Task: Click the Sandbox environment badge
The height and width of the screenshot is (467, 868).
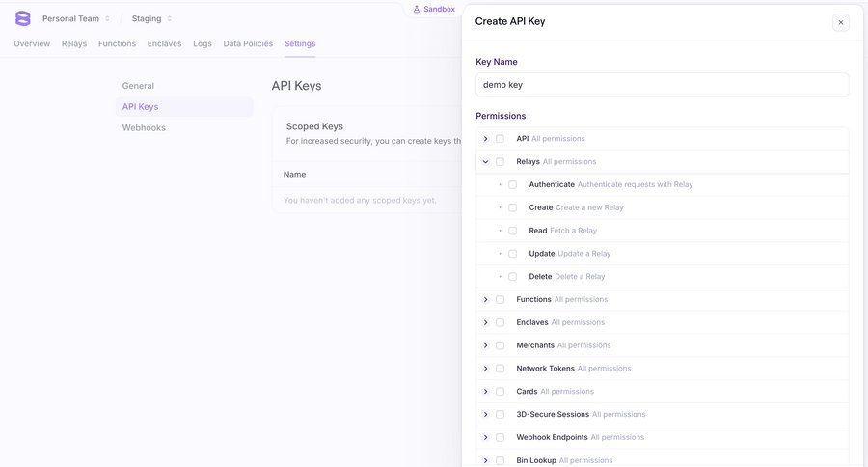Action: pos(433,9)
